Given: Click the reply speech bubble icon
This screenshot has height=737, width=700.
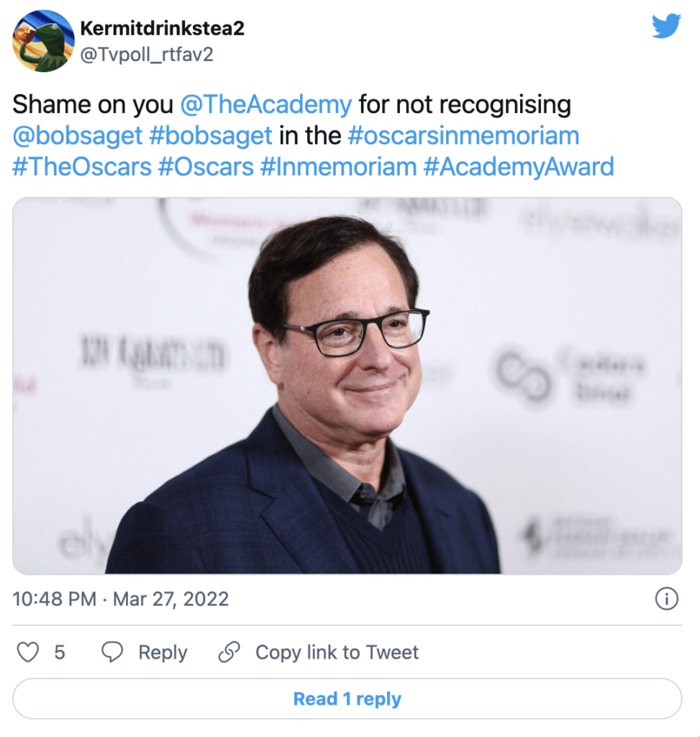Looking at the screenshot, I should point(112,652).
